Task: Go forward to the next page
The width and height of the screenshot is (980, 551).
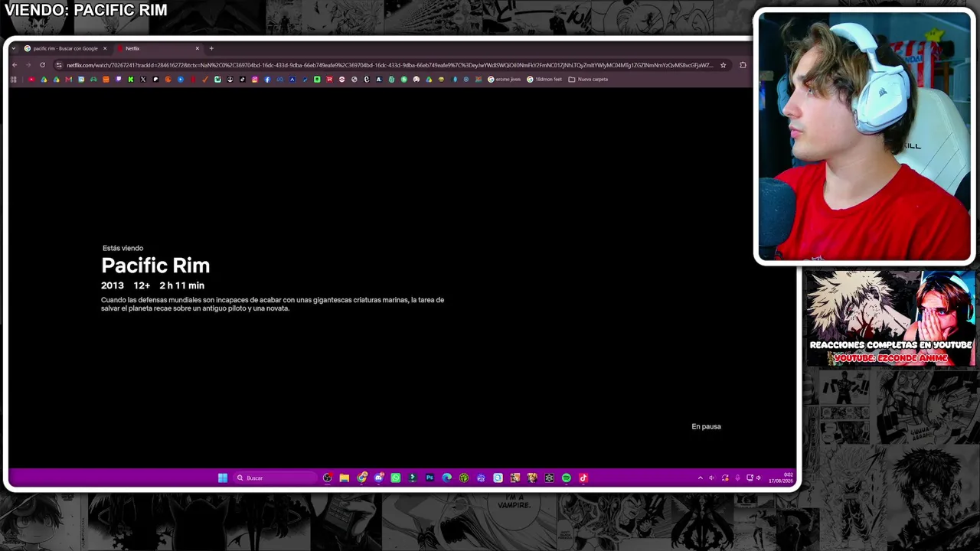Action: click(28, 65)
